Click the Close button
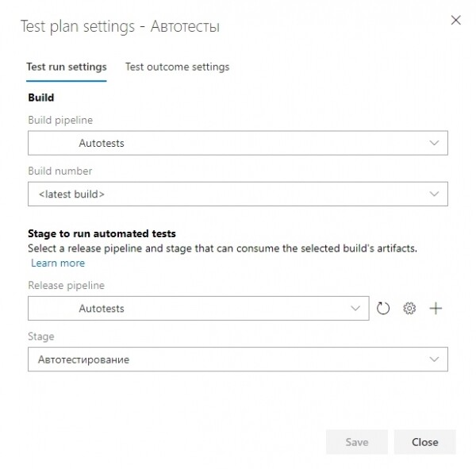Viewport: 476px width, 469px height. [x=425, y=442]
